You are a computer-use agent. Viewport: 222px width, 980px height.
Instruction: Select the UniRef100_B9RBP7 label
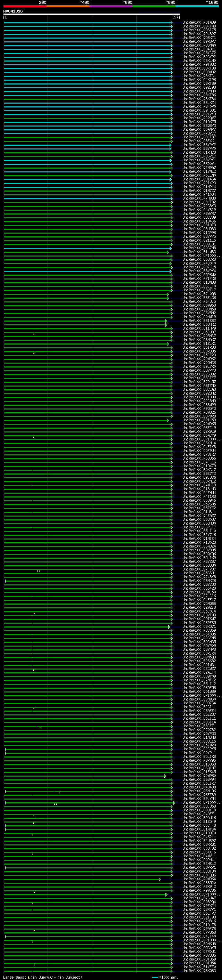tap(199, 41)
